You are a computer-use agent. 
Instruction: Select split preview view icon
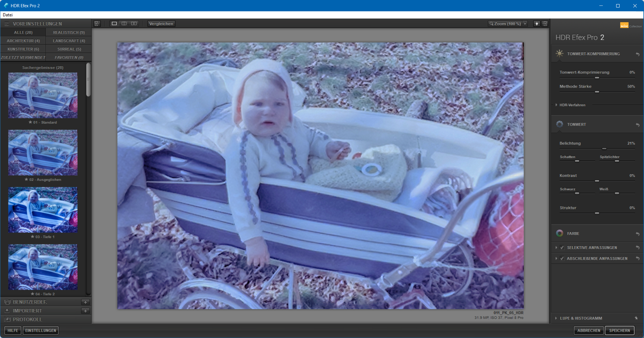124,23
